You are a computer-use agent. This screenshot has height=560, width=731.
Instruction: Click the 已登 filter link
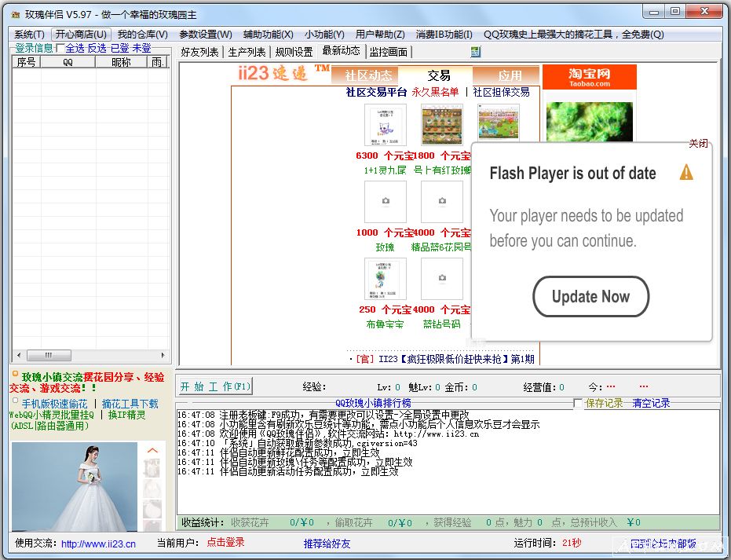coord(120,48)
